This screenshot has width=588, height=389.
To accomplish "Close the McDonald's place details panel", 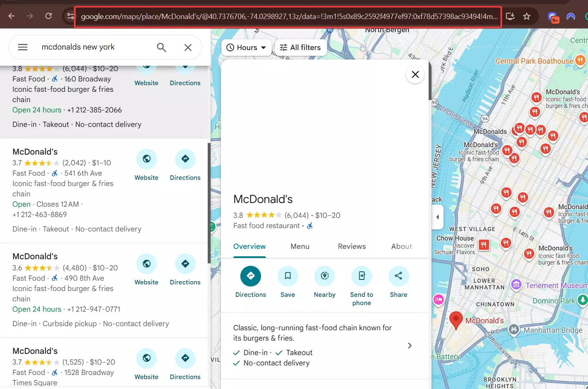I will [x=415, y=74].
